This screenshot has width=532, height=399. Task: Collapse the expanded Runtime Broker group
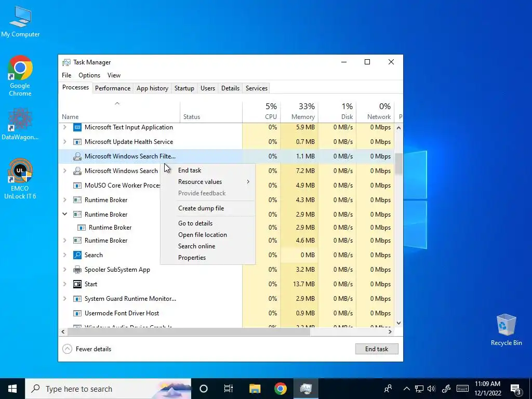pos(65,215)
